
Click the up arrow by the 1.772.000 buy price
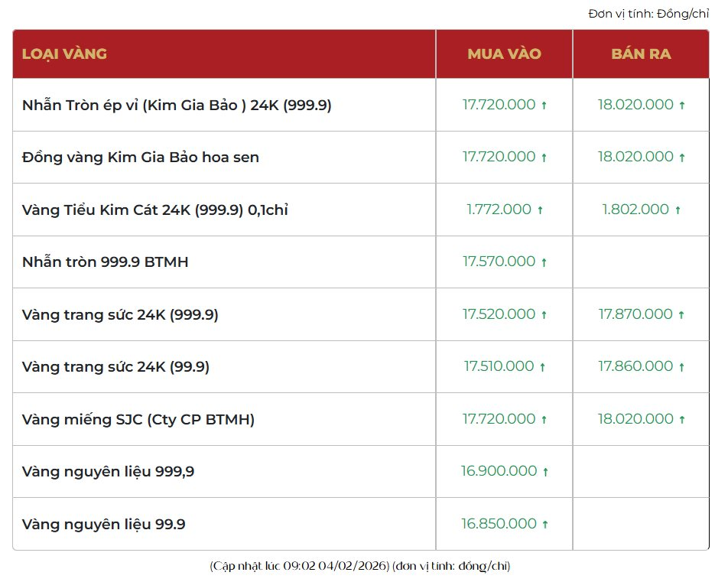pos(540,210)
